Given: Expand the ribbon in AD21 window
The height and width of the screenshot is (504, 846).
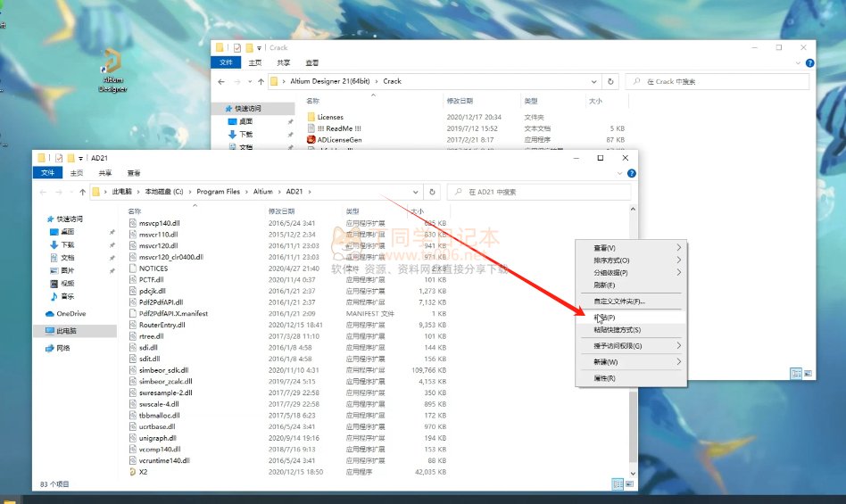Looking at the screenshot, I should pos(621,173).
